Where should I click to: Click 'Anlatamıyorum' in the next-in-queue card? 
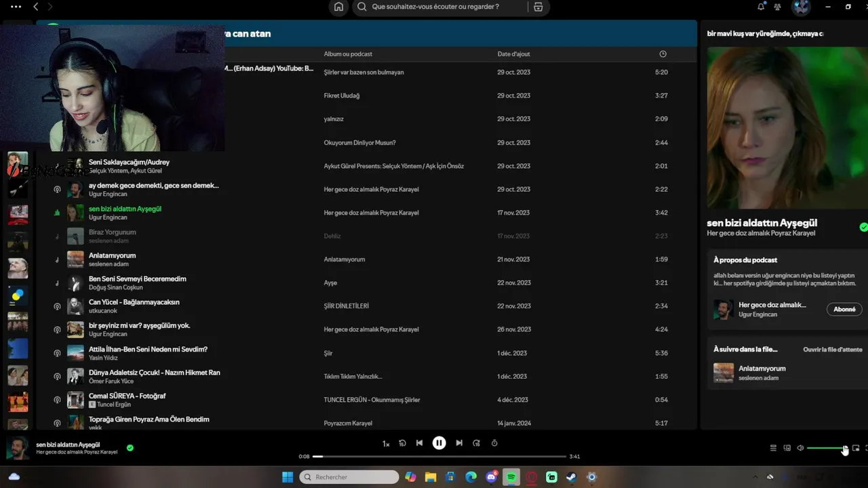(x=762, y=369)
